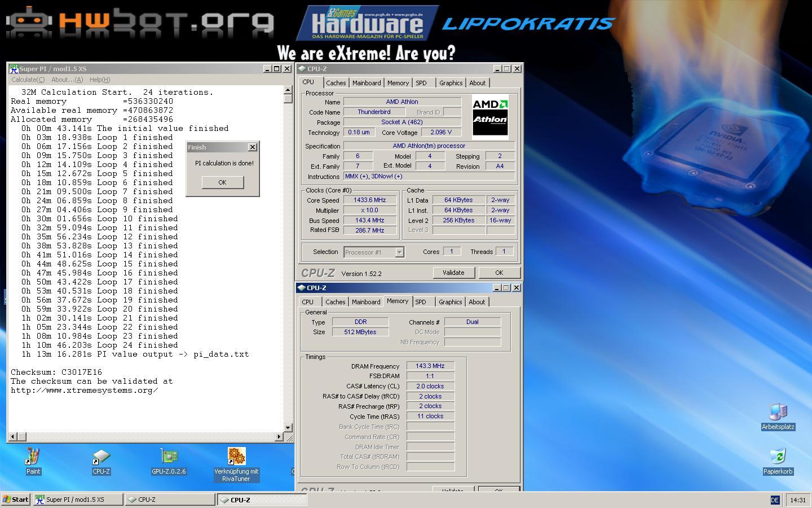Screen dimensions: 812x508
Task: Minimize the Super PI window
Action: 267,69
